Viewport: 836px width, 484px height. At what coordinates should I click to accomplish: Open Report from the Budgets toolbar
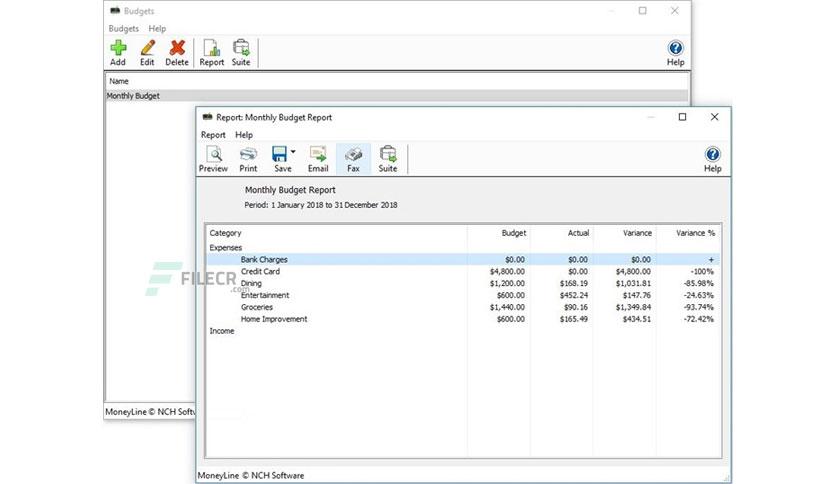point(212,53)
